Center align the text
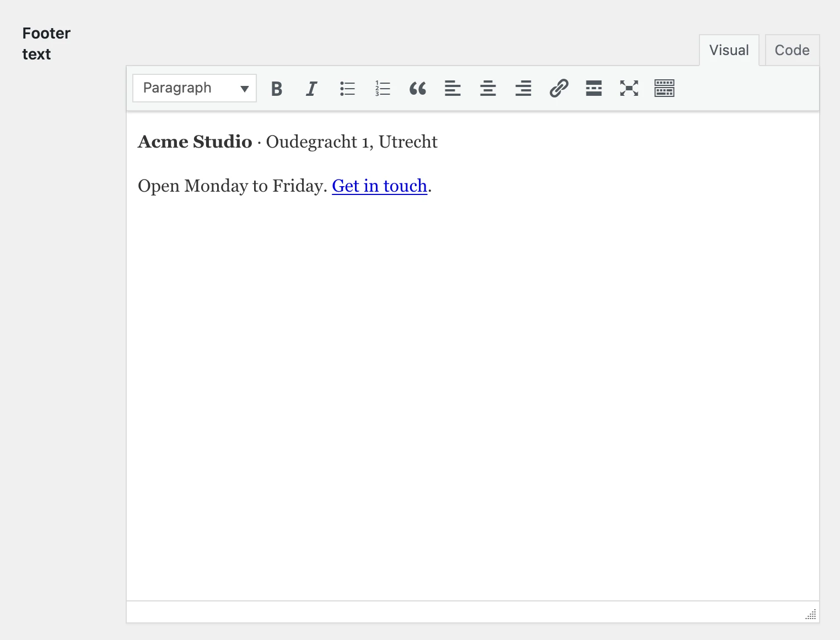This screenshot has width=840, height=640. point(488,88)
